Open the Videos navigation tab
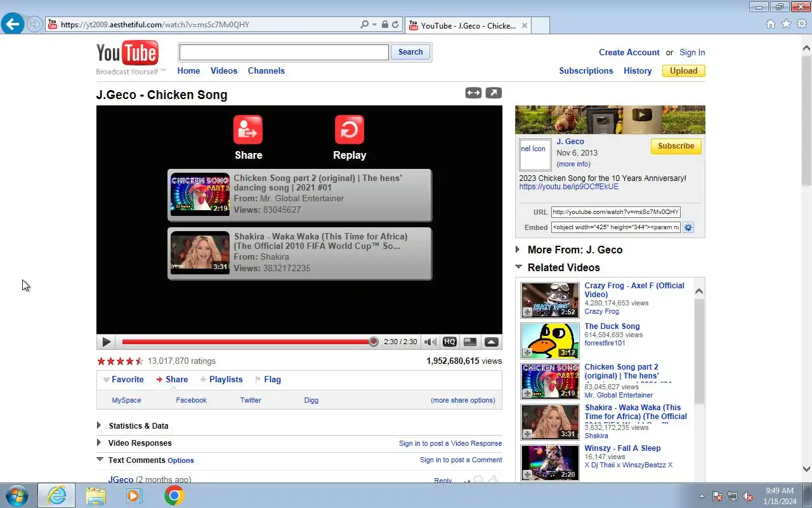The width and height of the screenshot is (812, 508). tap(224, 70)
